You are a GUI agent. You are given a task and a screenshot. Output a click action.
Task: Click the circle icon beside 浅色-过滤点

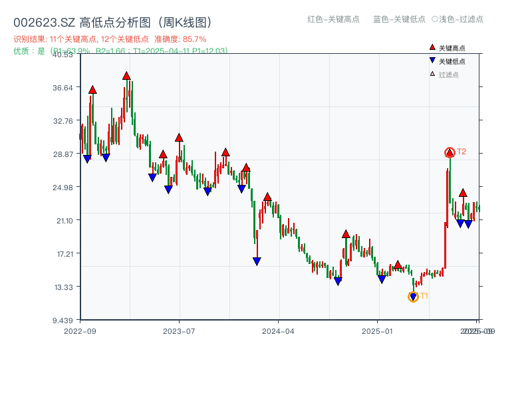coord(434,20)
